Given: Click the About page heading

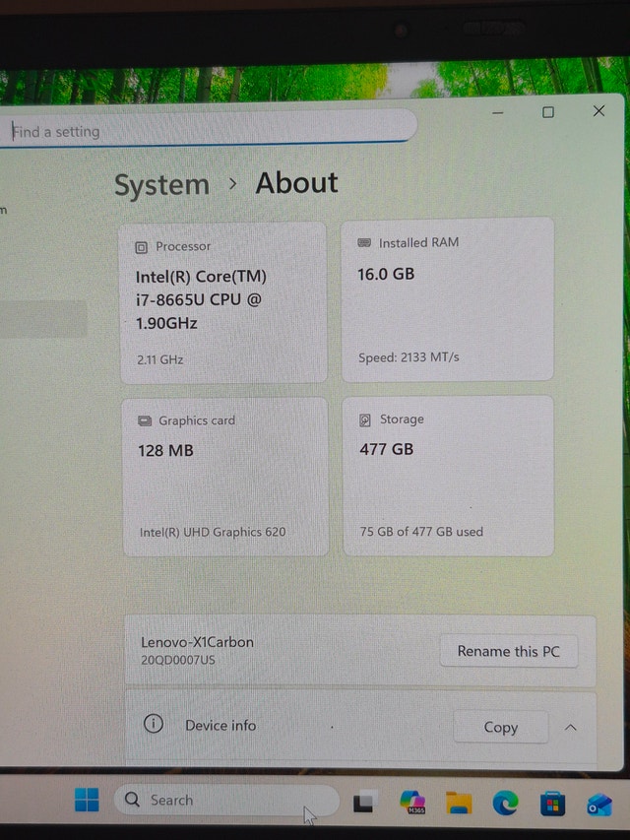Looking at the screenshot, I should pyautogui.click(x=296, y=183).
